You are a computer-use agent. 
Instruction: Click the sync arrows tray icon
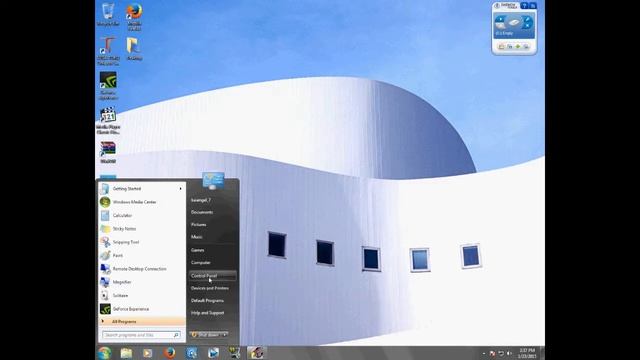[501, 353]
